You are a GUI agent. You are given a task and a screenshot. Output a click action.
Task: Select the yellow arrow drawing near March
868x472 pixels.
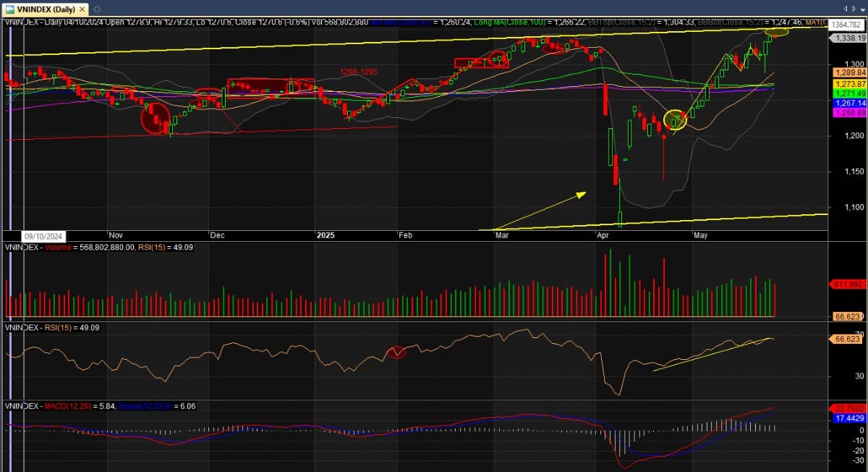tap(540, 211)
